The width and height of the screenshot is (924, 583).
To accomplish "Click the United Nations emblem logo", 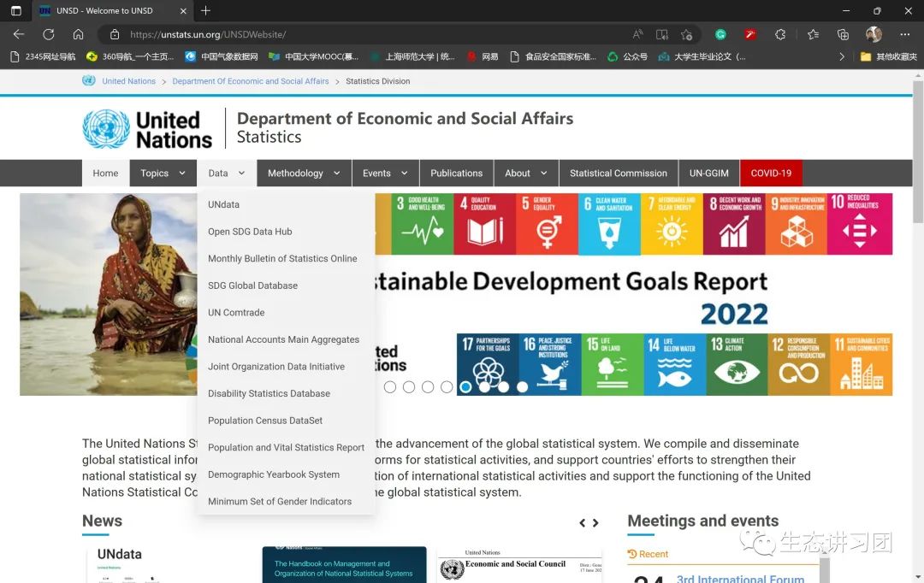I will pyautogui.click(x=106, y=128).
